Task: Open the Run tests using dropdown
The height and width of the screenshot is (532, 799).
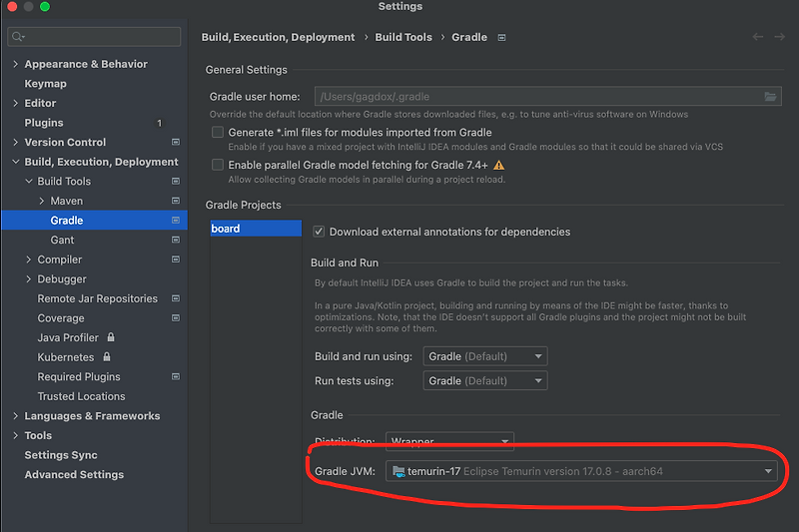Action: pyautogui.click(x=485, y=381)
